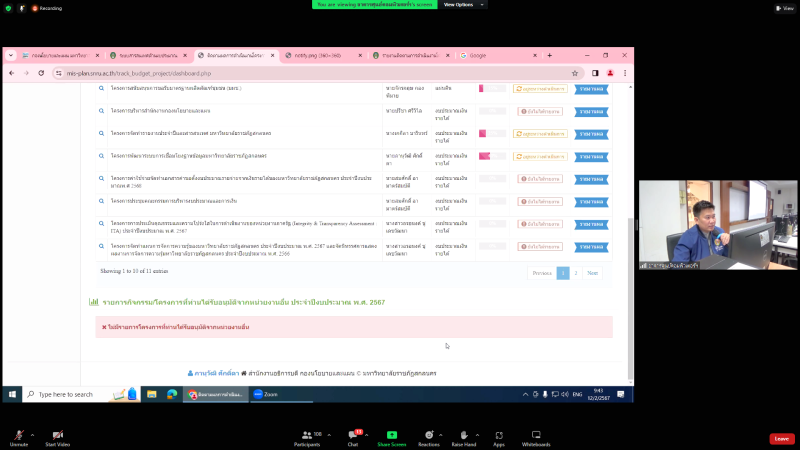Unmute the microphone in Zoom toolbar
The width and height of the screenshot is (800, 450).
click(18, 435)
